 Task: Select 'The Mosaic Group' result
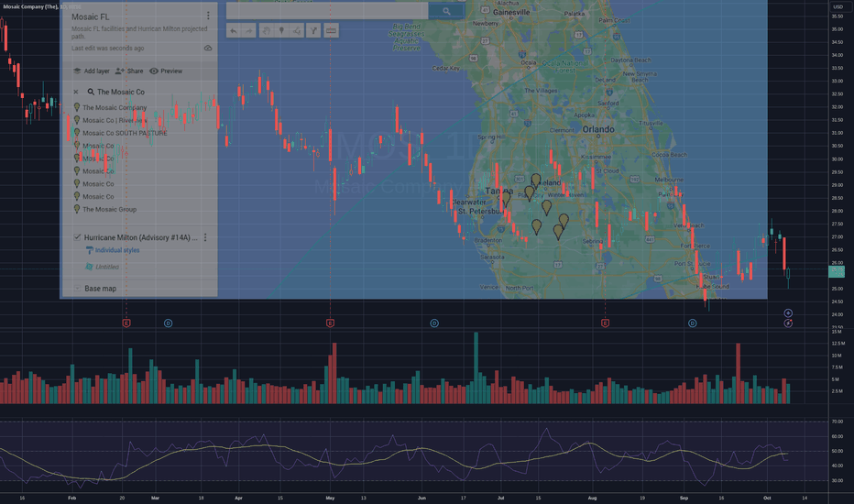click(109, 209)
